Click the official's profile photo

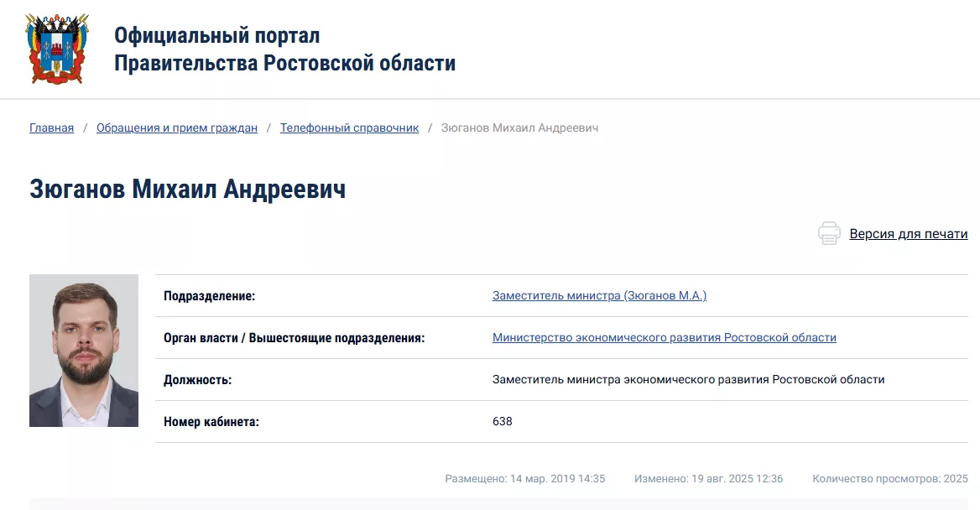pyautogui.click(x=84, y=351)
